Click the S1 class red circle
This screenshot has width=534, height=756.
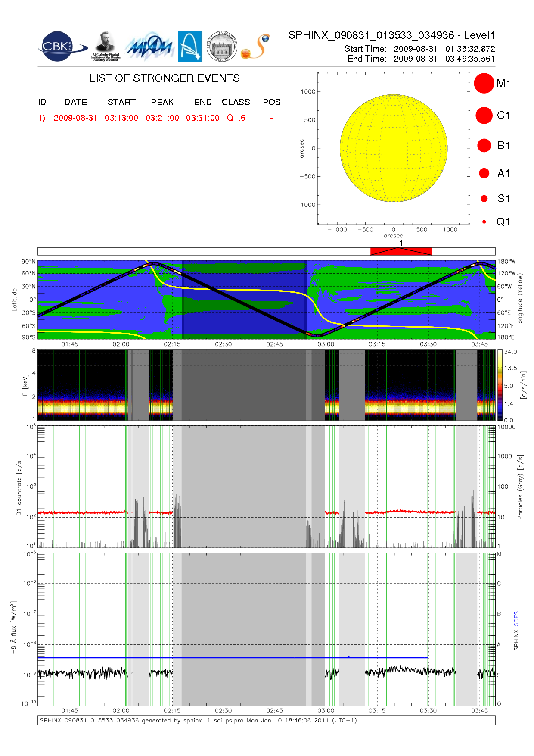click(x=484, y=198)
